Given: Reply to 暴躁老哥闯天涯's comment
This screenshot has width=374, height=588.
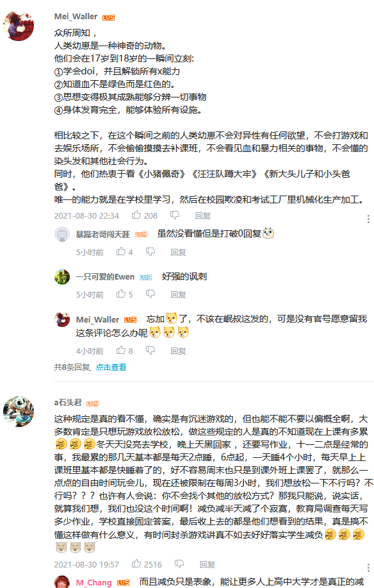Looking at the screenshot, I should 178,252.
